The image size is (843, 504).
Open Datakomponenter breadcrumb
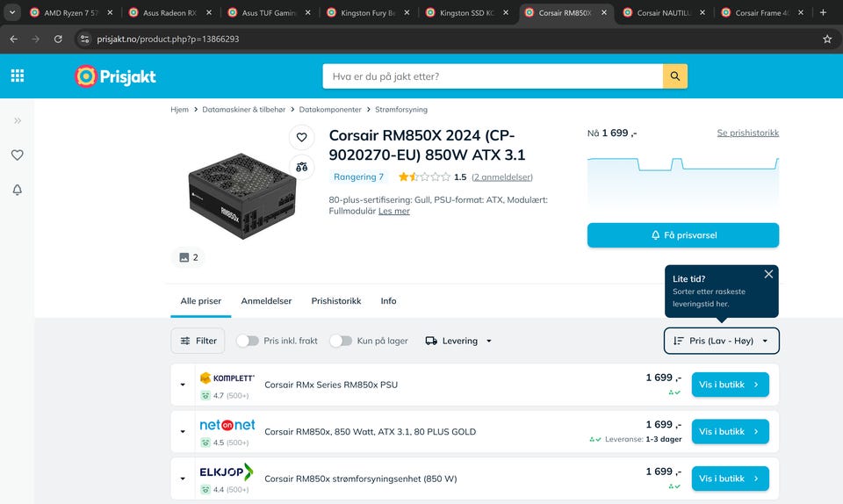[330, 110]
